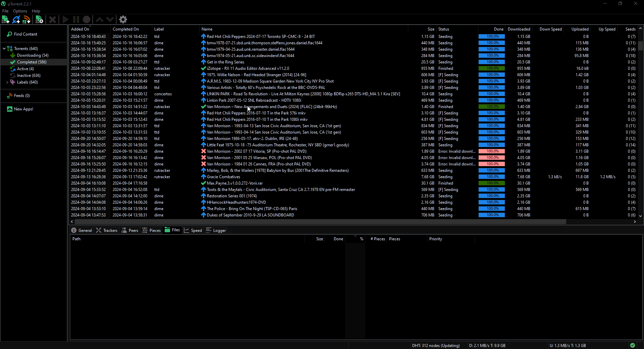Select Completed (586) category
Image resolution: width=644 pixels, height=349 pixels.
32,62
